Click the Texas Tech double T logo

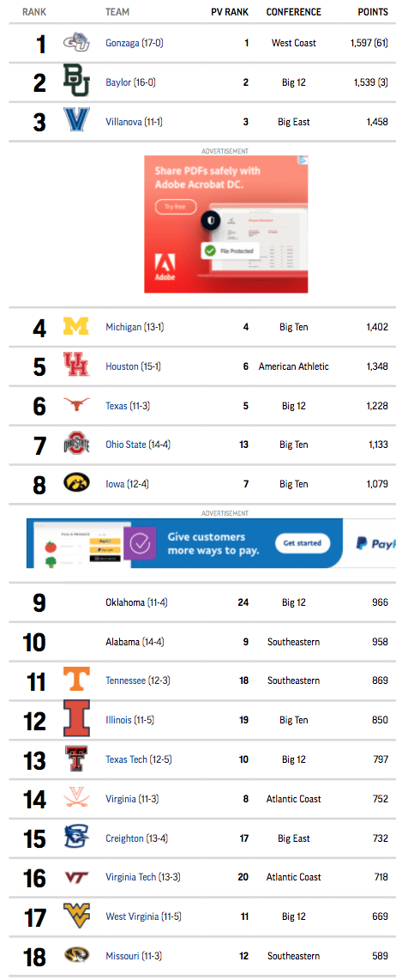(x=76, y=759)
